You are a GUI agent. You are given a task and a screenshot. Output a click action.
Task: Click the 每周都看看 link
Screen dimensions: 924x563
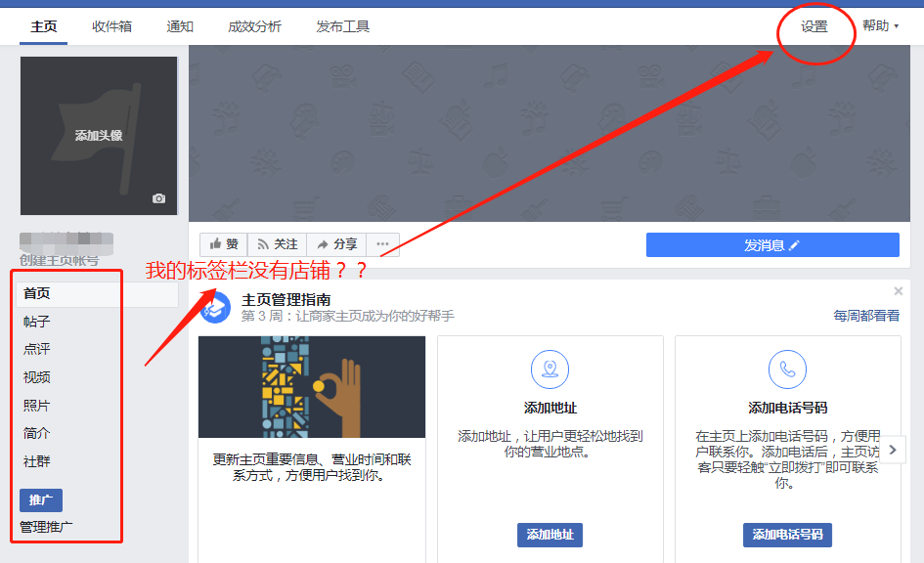[x=865, y=316]
